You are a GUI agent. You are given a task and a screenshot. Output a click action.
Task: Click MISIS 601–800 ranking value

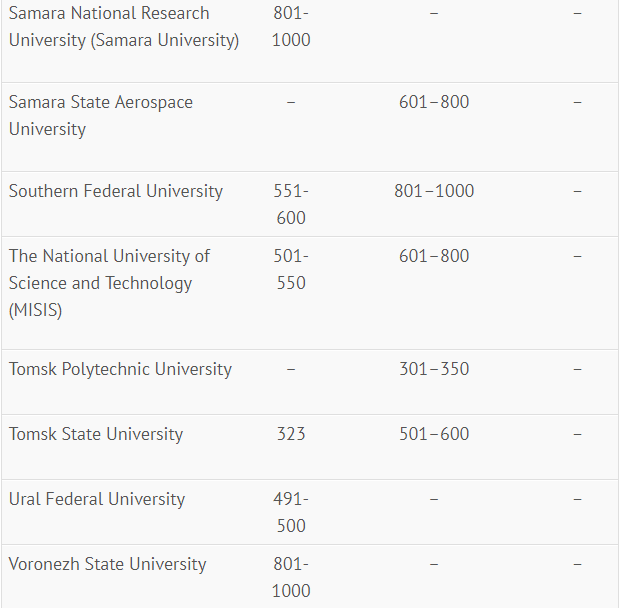tap(434, 256)
